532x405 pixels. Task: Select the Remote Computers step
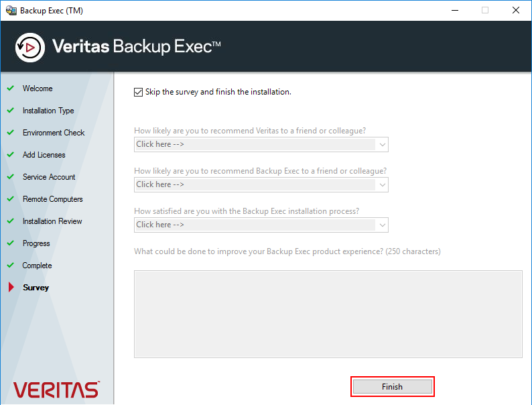(52, 199)
